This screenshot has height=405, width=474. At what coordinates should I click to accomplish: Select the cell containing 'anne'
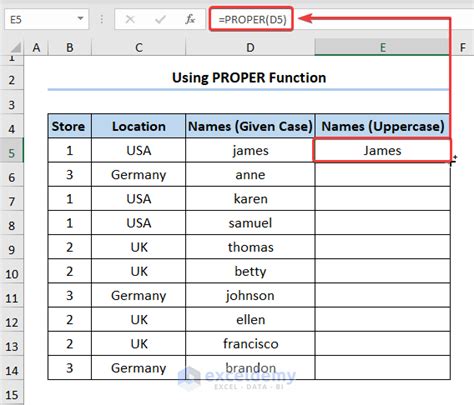click(x=250, y=174)
